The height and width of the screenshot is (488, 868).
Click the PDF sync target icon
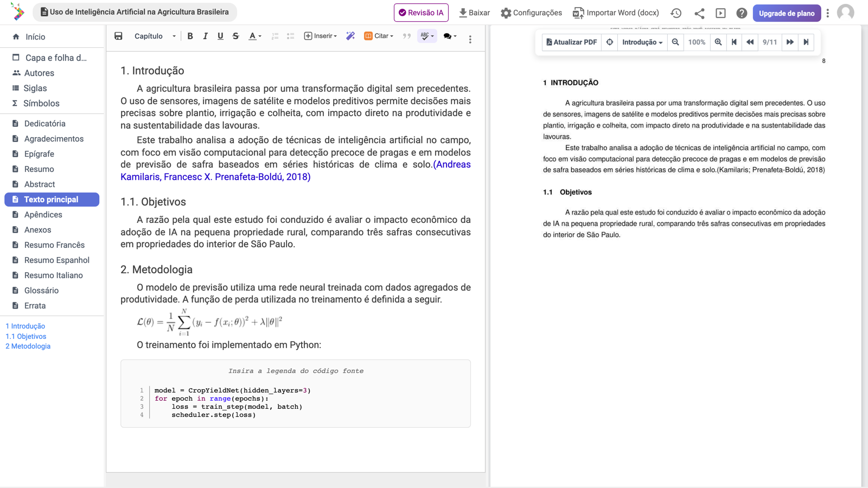[610, 42]
